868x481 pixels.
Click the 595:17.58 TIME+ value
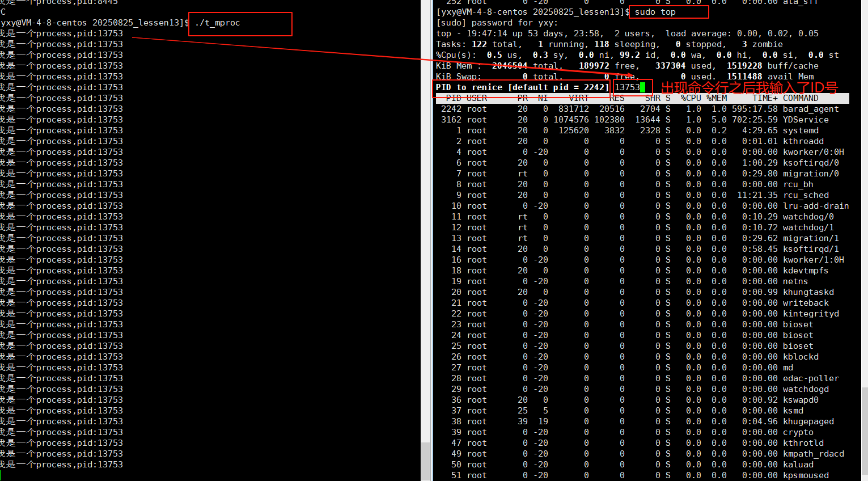[x=755, y=109]
